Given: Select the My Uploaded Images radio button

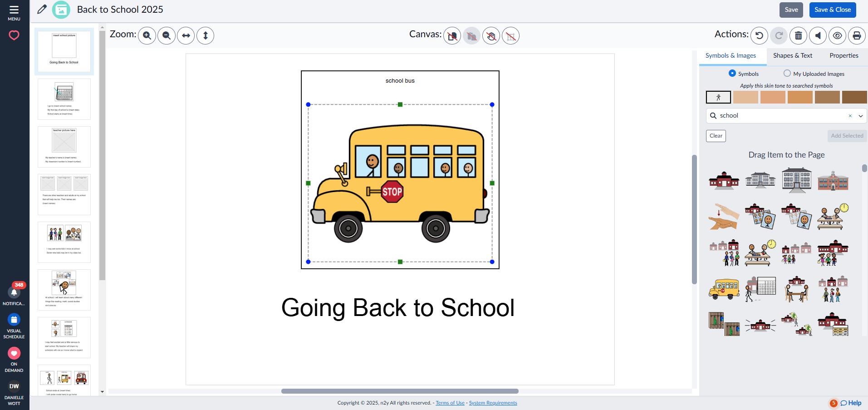Looking at the screenshot, I should pos(787,73).
